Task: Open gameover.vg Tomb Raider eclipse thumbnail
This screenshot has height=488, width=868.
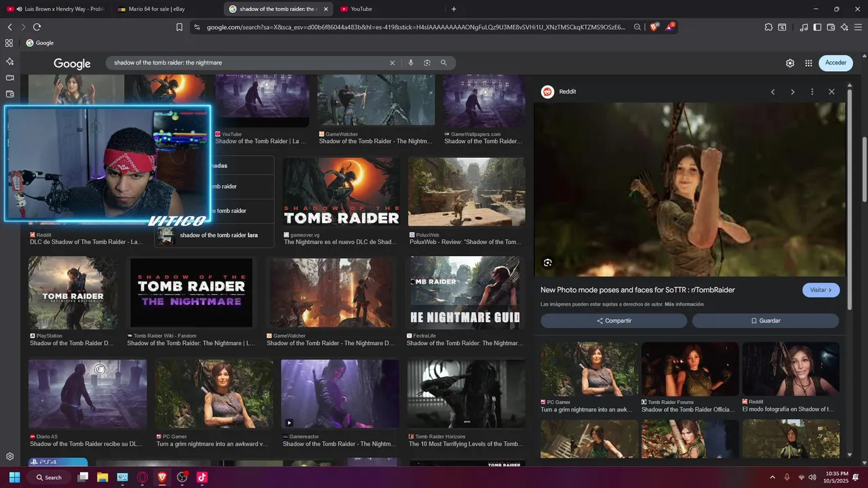Action: pyautogui.click(x=341, y=192)
